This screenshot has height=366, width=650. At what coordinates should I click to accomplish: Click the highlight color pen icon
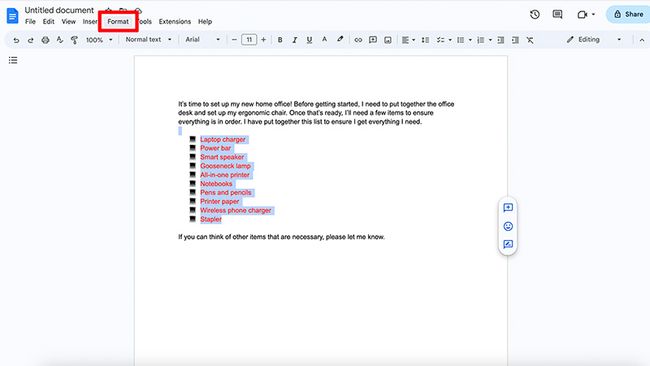point(340,39)
